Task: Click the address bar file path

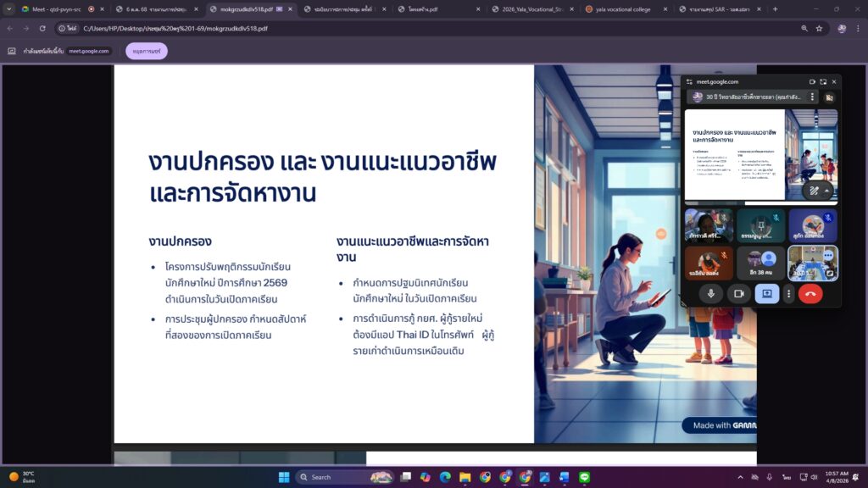Action: pos(175,28)
